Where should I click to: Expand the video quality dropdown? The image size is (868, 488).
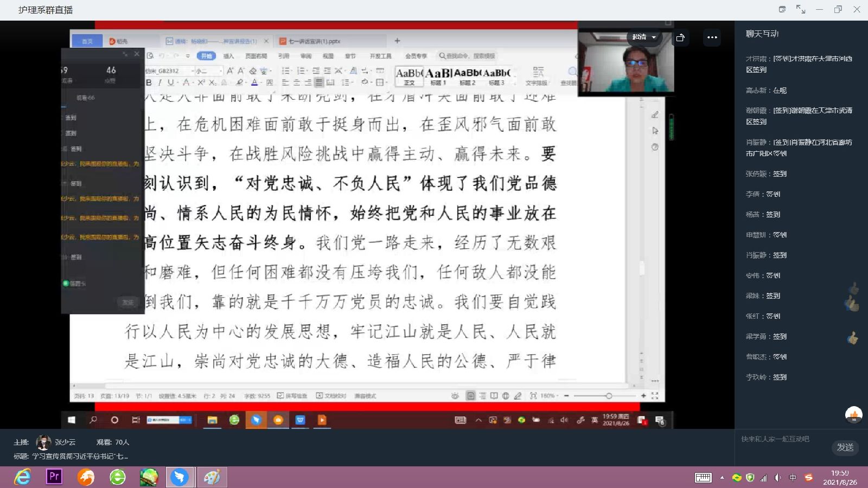point(644,37)
